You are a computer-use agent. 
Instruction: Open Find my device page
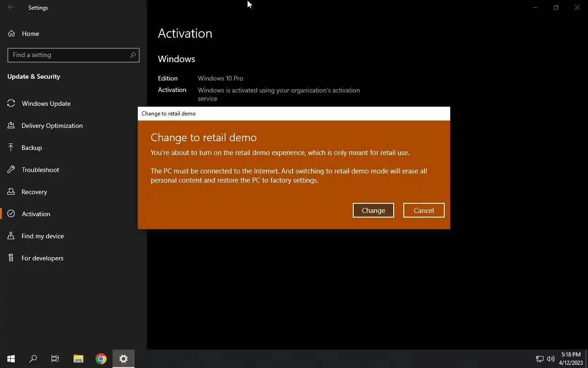click(73, 236)
